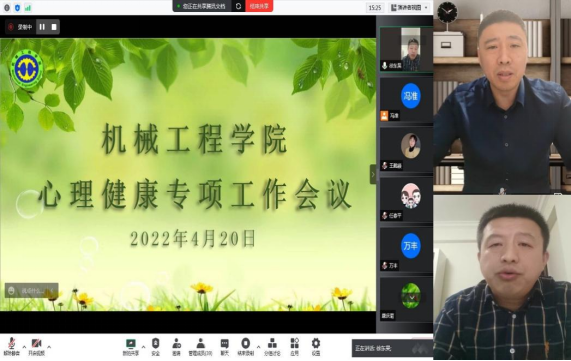Select the 万丰 participant thumbnail
Viewport: 571px width, 361px height.
(x=406, y=250)
